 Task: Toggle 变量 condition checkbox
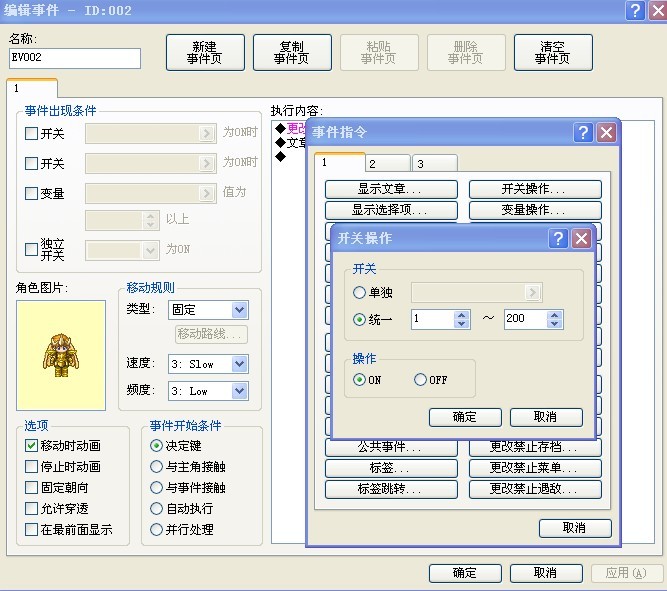pos(31,194)
